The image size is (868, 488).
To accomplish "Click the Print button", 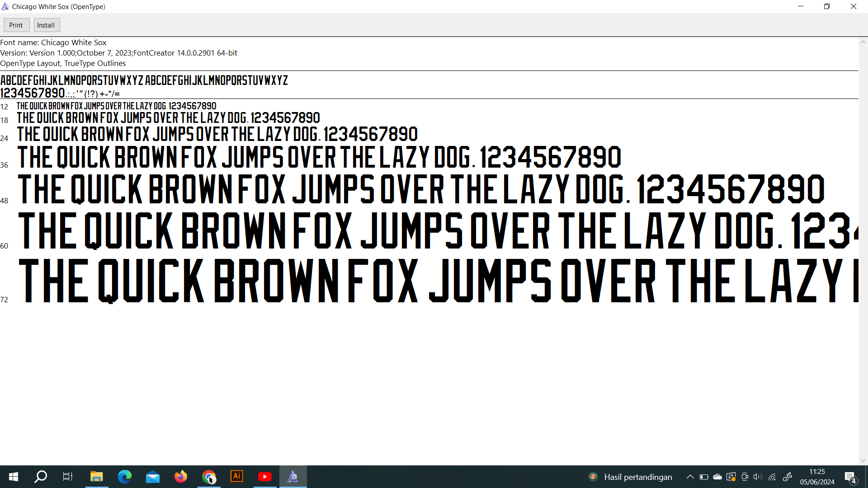I will click(16, 25).
